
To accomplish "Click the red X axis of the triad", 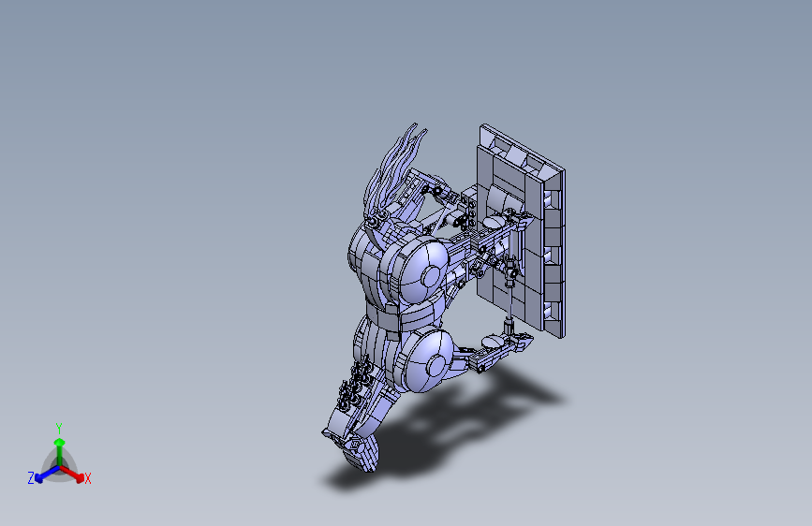I will tap(72, 474).
